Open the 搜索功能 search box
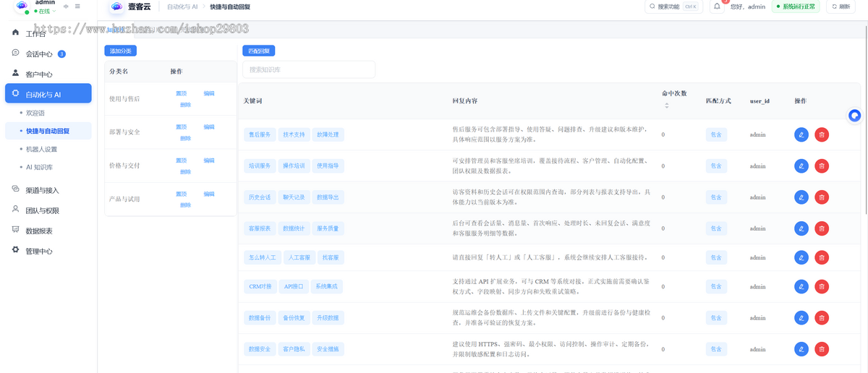The height and width of the screenshot is (373, 868). coord(673,7)
